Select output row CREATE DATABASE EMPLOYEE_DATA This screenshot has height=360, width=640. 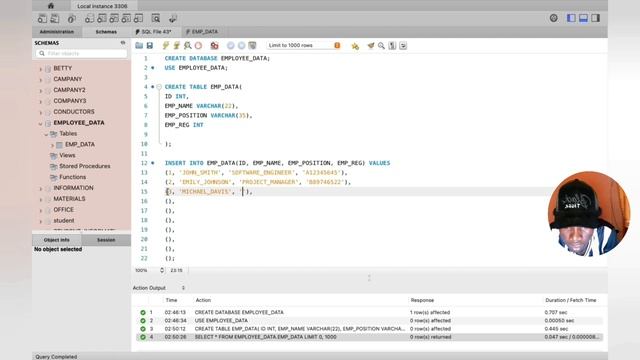(369, 312)
